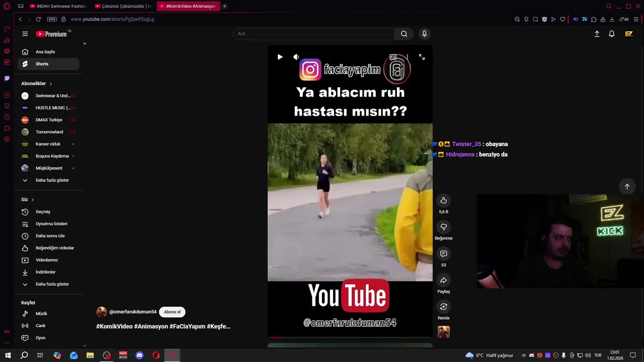
Task: Open browser downloads icon
Action: click(x=612, y=19)
